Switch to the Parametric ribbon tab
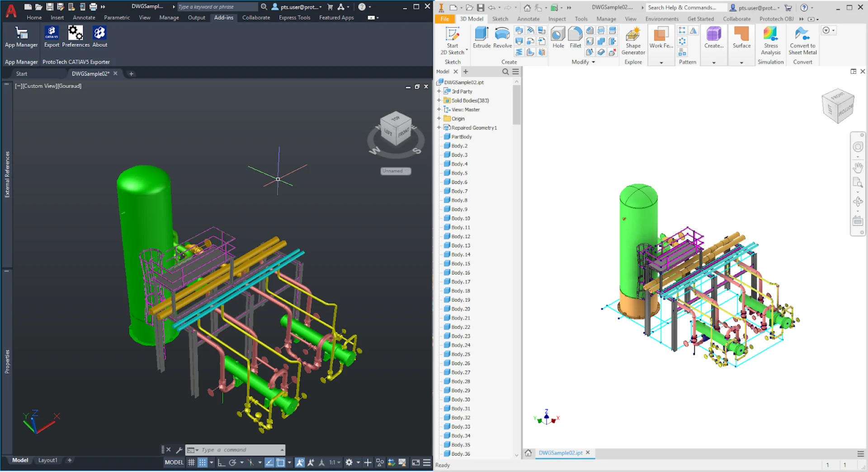The height and width of the screenshot is (472, 868). pyautogui.click(x=117, y=18)
